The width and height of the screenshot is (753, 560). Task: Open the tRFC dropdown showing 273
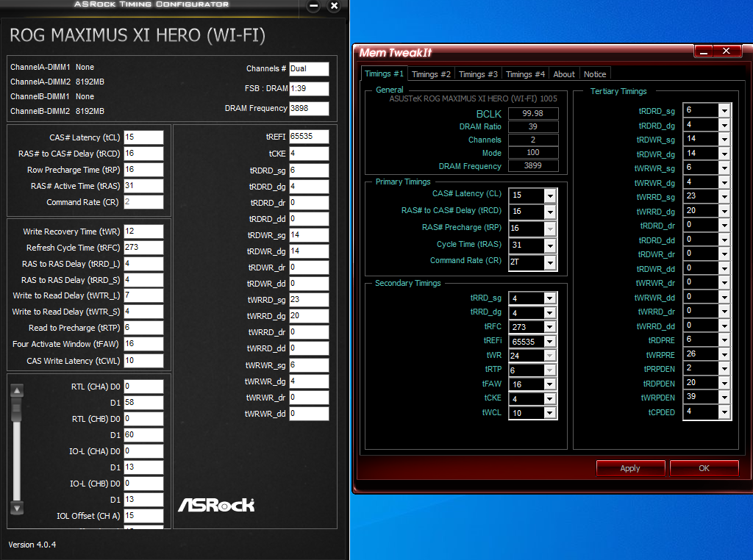[x=550, y=327]
